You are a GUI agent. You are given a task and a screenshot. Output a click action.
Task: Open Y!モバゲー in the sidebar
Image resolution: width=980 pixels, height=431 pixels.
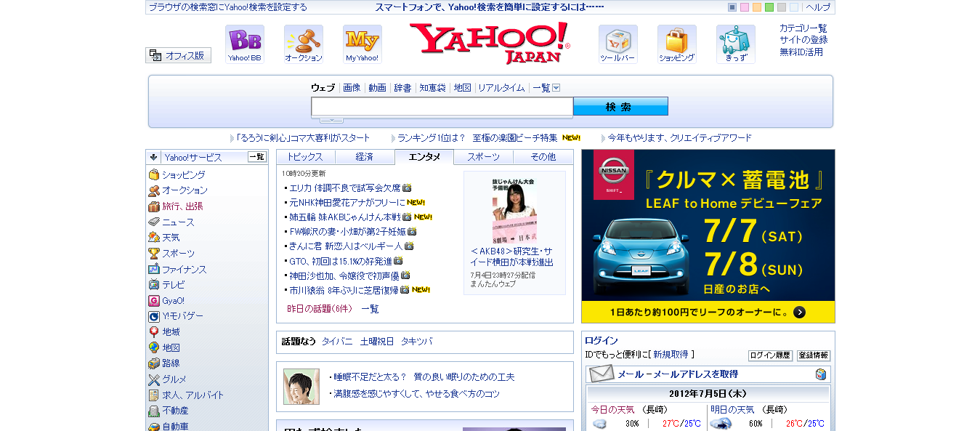tap(182, 316)
